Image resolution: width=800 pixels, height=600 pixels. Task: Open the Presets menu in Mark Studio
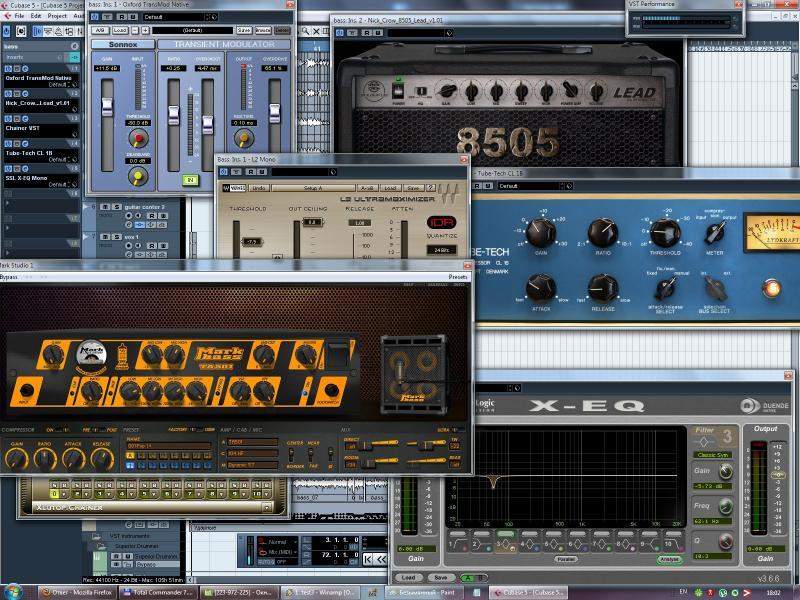[457, 276]
